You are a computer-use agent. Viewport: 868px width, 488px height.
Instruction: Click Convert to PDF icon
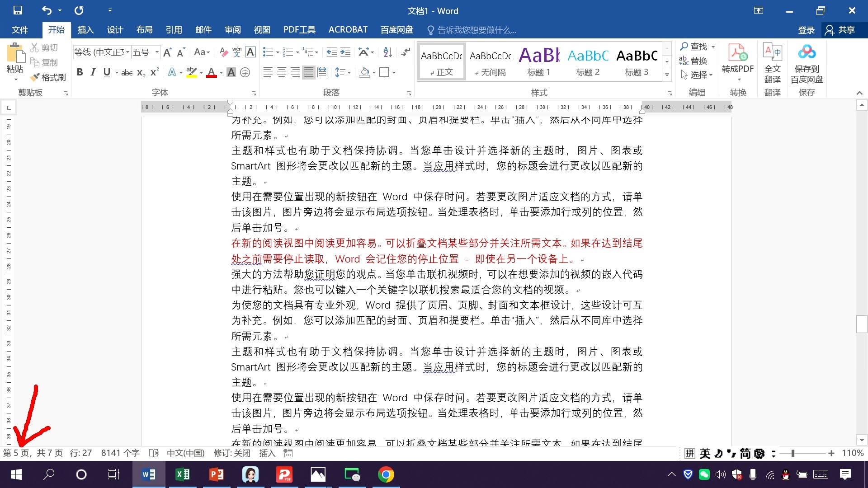[738, 53]
